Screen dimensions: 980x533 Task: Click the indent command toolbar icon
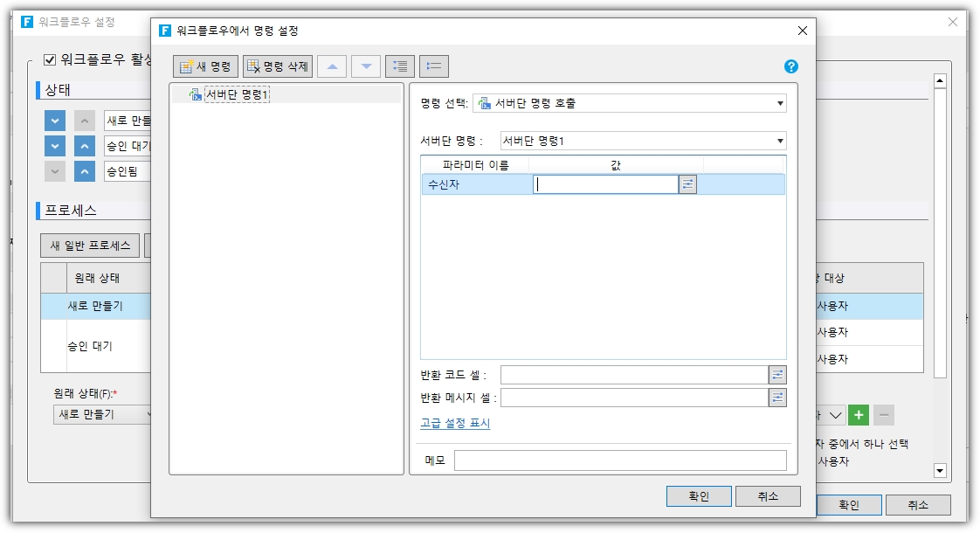pyautogui.click(x=400, y=66)
